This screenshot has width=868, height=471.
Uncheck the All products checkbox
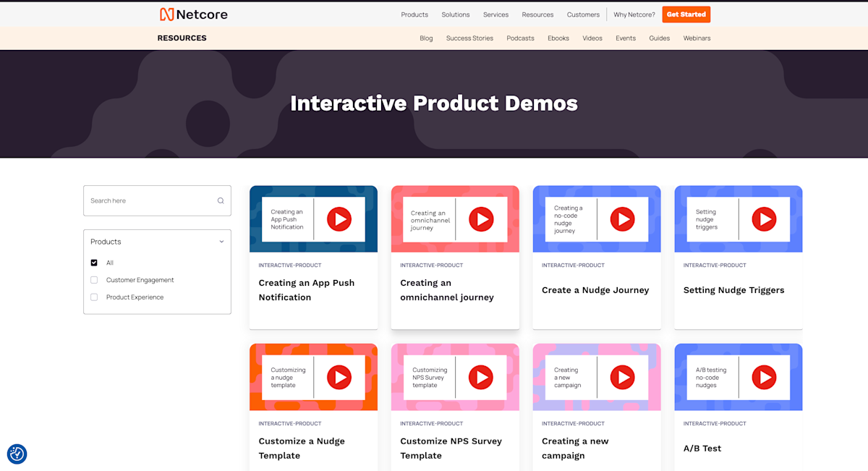click(94, 263)
